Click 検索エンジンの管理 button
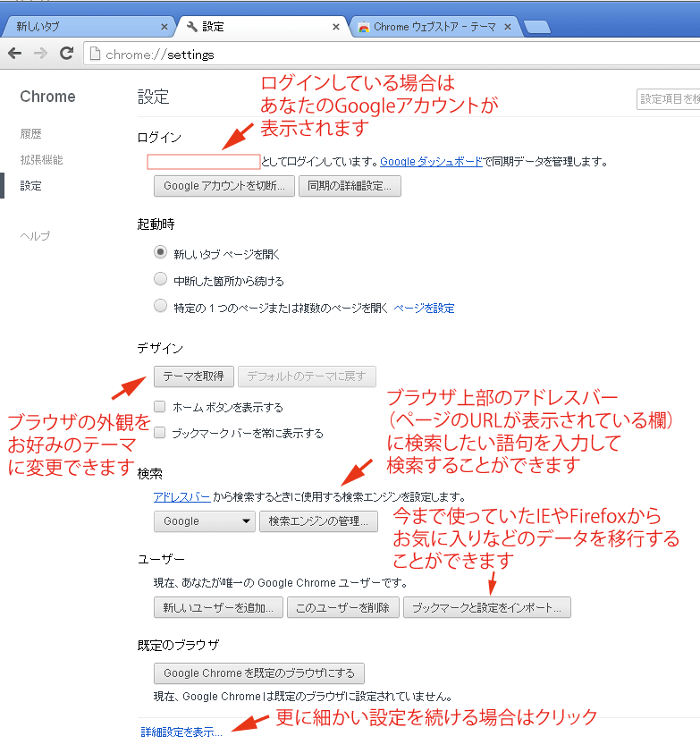Image resolution: width=700 pixels, height=753 pixels. (x=318, y=521)
